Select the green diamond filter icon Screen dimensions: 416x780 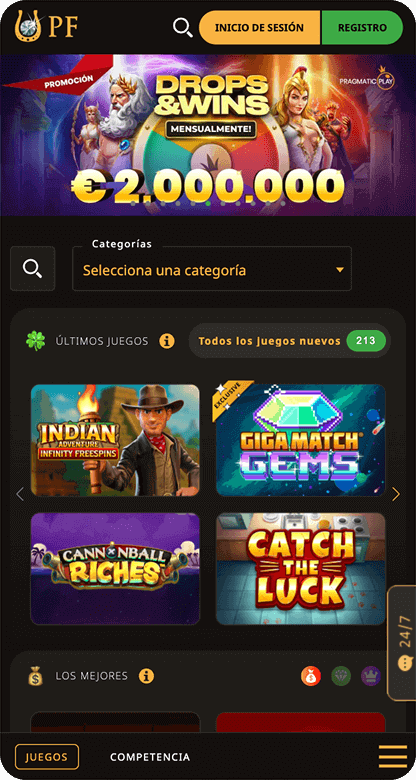tap(341, 676)
